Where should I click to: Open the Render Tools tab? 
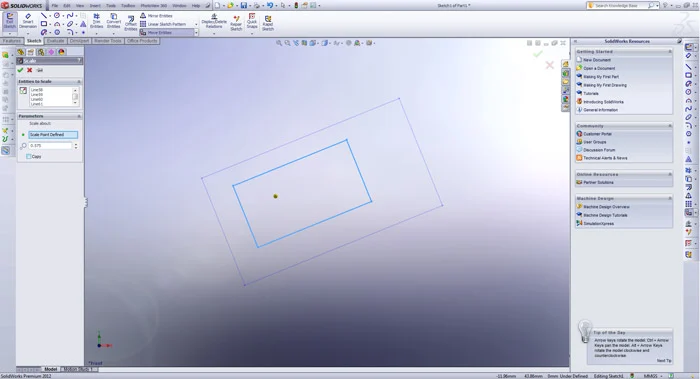[108, 41]
